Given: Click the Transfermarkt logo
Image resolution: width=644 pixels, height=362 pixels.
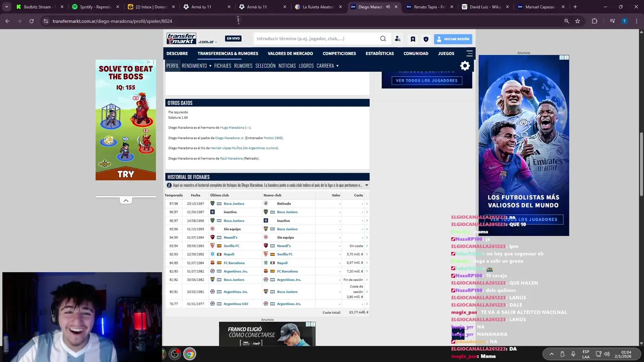Looking at the screenshot, I should 182,39.
